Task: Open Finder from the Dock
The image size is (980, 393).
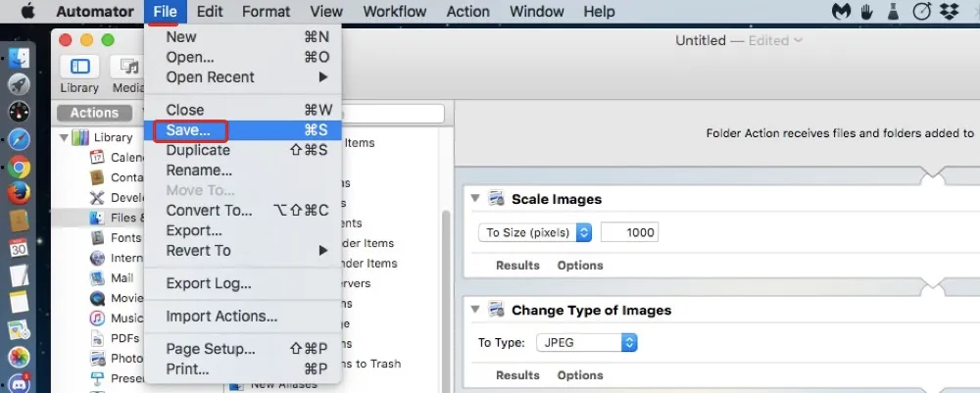Action: 19,58
